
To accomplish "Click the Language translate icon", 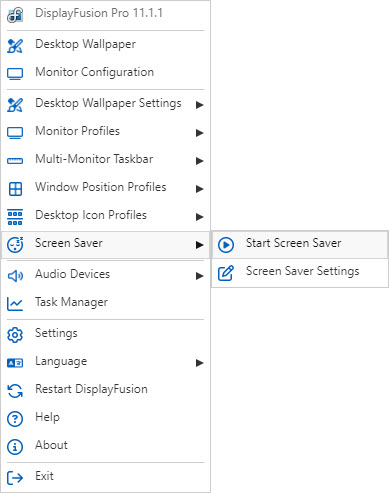I will [x=15, y=363].
